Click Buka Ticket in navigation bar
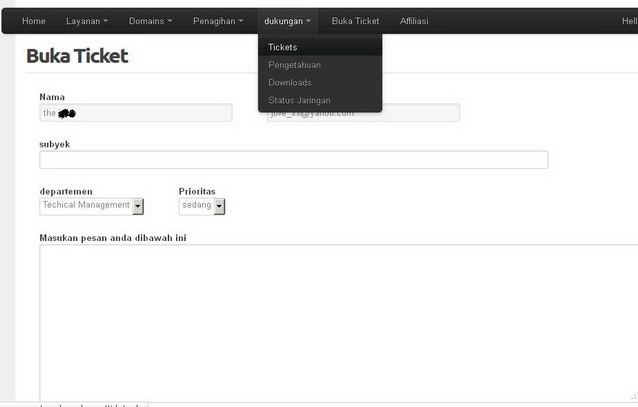The image size is (638, 407). 355,21
